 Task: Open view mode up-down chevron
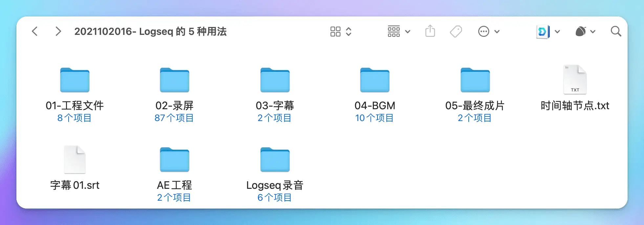[349, 32]
